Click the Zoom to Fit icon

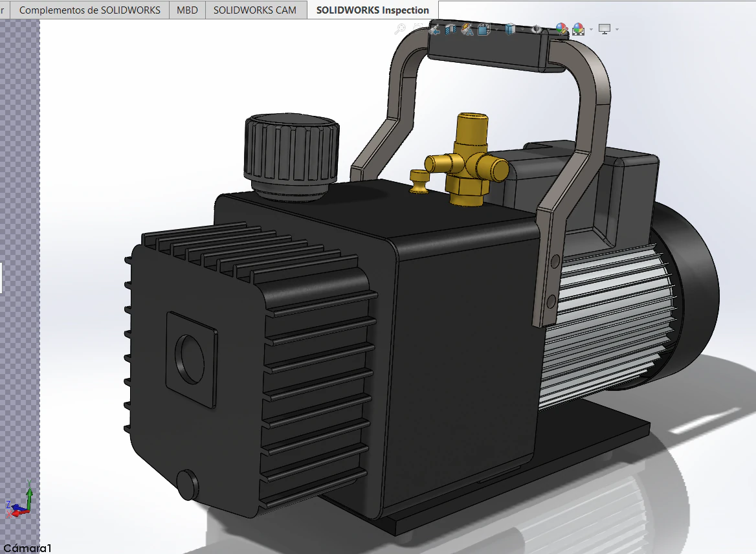pos(401,29)
